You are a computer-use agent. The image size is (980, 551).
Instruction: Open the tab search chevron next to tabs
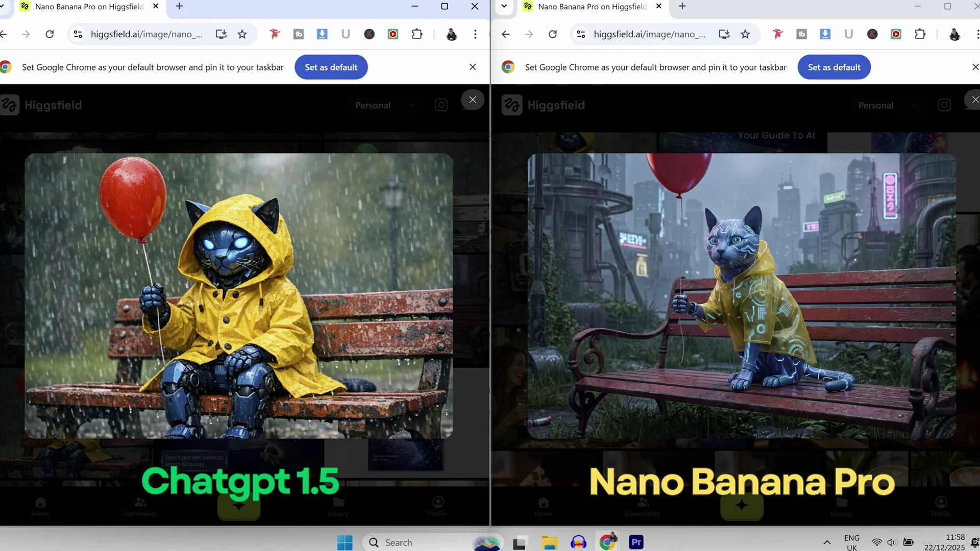[504, 7]
